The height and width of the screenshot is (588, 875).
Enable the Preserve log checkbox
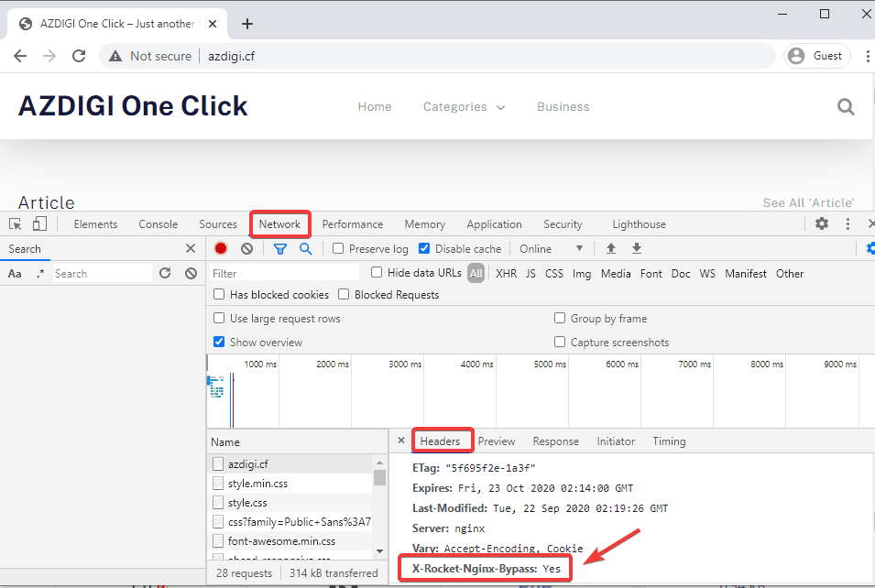coord(338,248)
